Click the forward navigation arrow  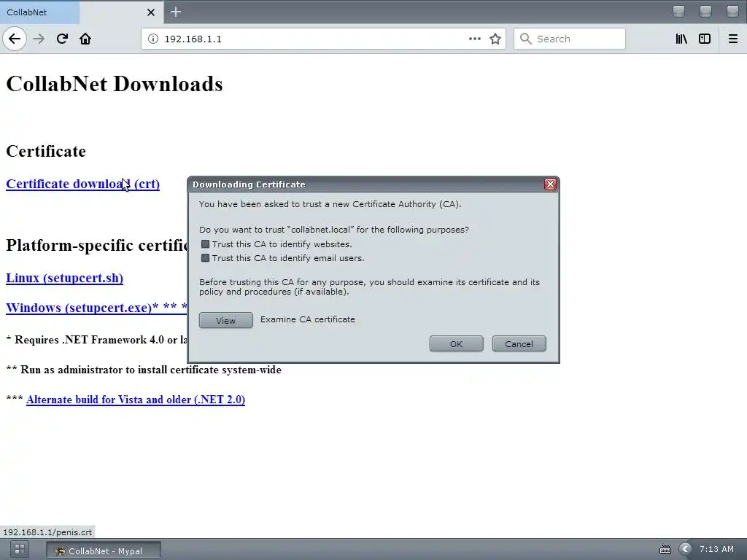click(x=39, y=39)
